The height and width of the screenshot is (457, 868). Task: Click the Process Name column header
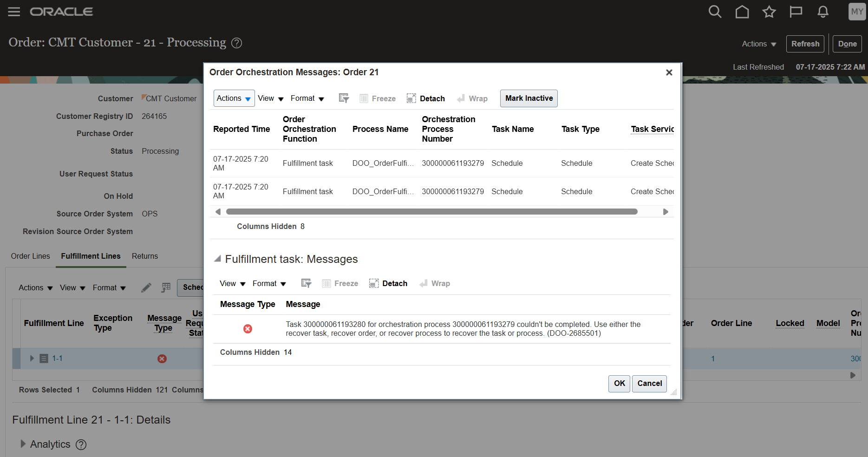pyautogui.click(x=380, y=129)
